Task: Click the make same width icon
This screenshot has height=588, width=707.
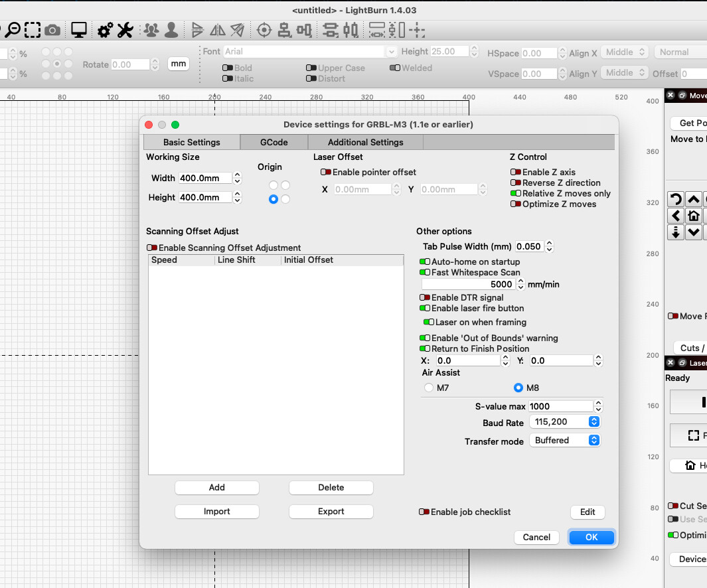Action: pyautogui.click(x=377, y=31)
